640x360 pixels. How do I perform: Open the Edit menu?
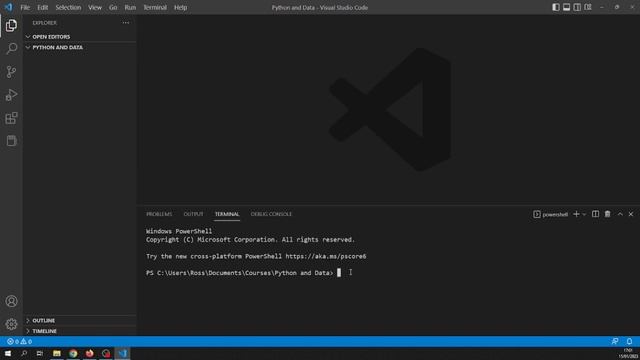[x=42, y=7]
